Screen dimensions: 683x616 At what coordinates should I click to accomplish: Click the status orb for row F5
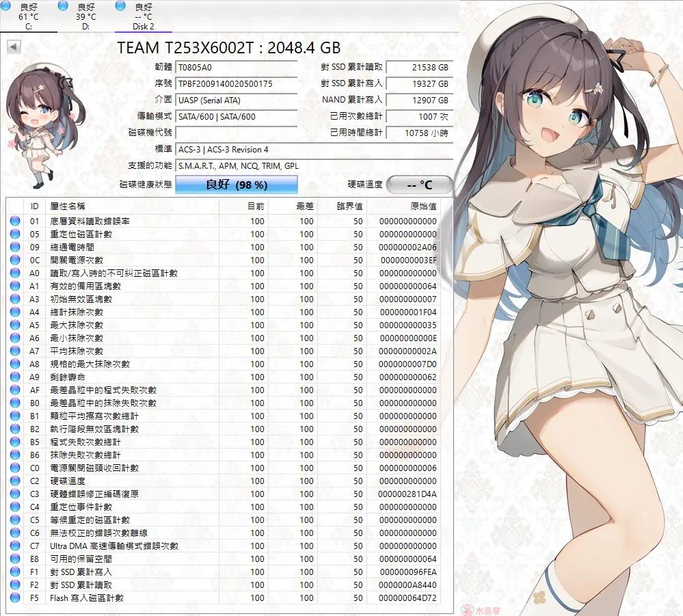tap(15, 598)
